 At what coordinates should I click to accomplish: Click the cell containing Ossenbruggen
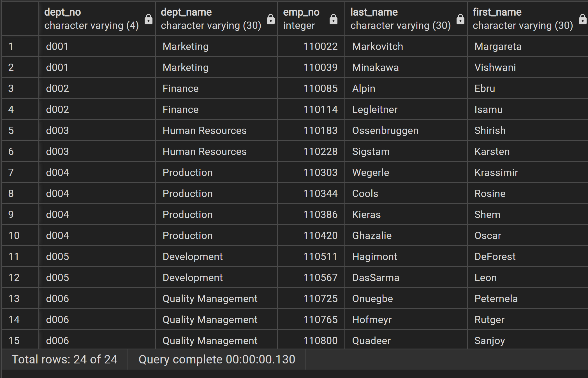(x=406, y=130)
